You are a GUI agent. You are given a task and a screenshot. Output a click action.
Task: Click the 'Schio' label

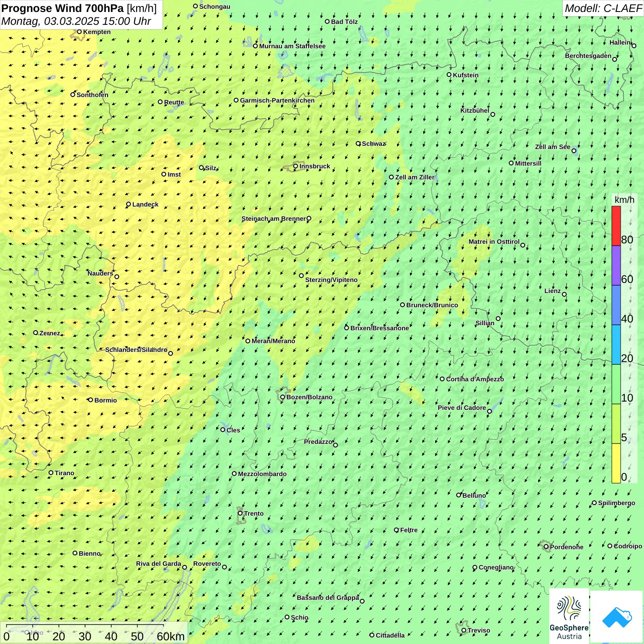[x=299, y=617]
